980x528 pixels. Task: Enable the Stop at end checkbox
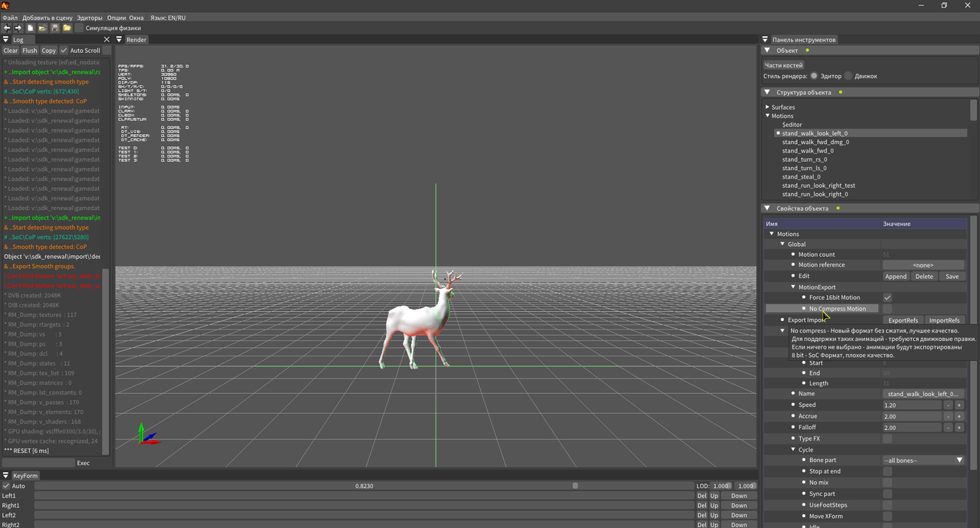[887, 471]
